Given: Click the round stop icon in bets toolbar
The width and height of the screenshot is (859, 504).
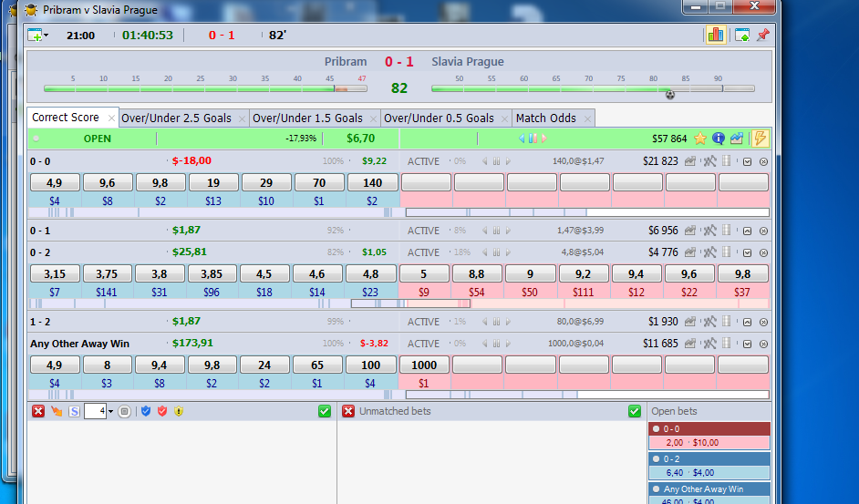Looking at the screenshot, I should pyautogui.click(x=124, y=411).
